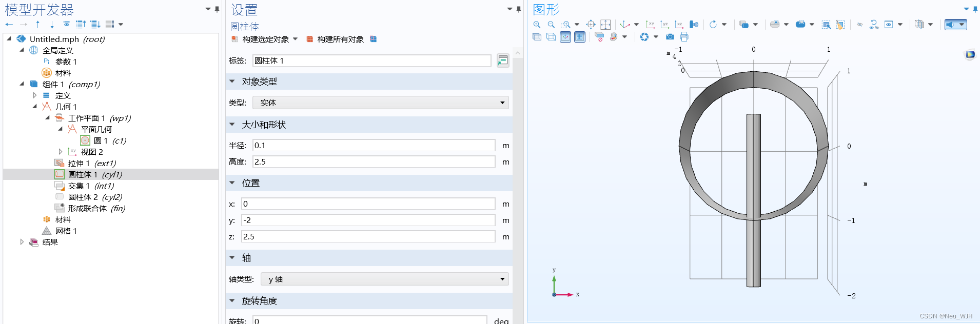Click the zoom box icon
Viewport: 980px width, 324px height.
point(565,25)
